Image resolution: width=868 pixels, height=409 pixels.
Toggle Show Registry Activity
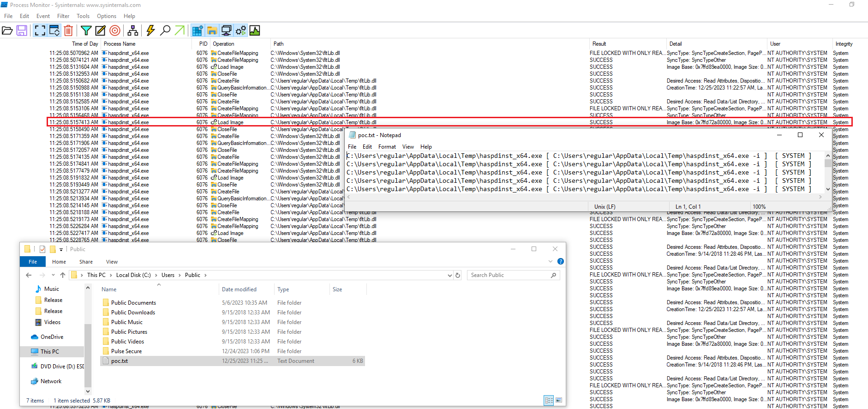[x=198, y=30]
